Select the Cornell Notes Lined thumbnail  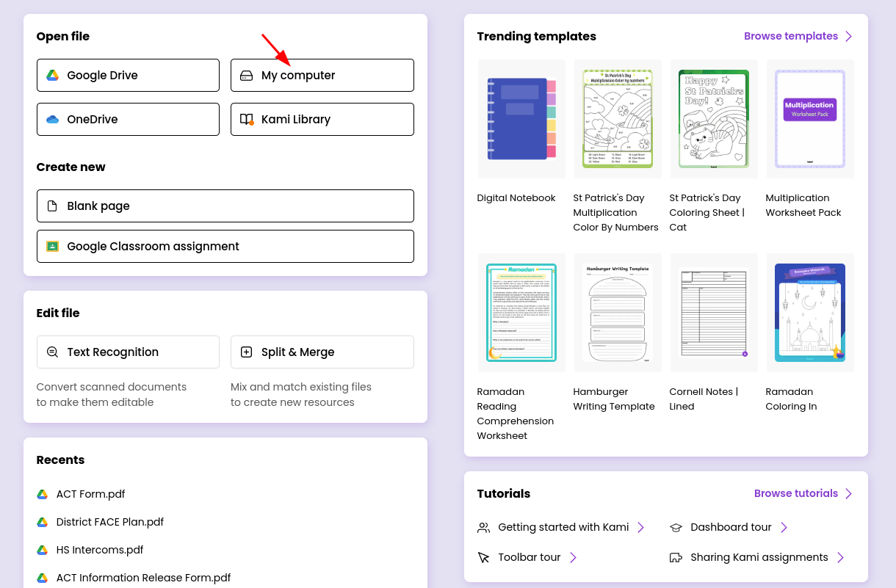(x=714, y=313)
